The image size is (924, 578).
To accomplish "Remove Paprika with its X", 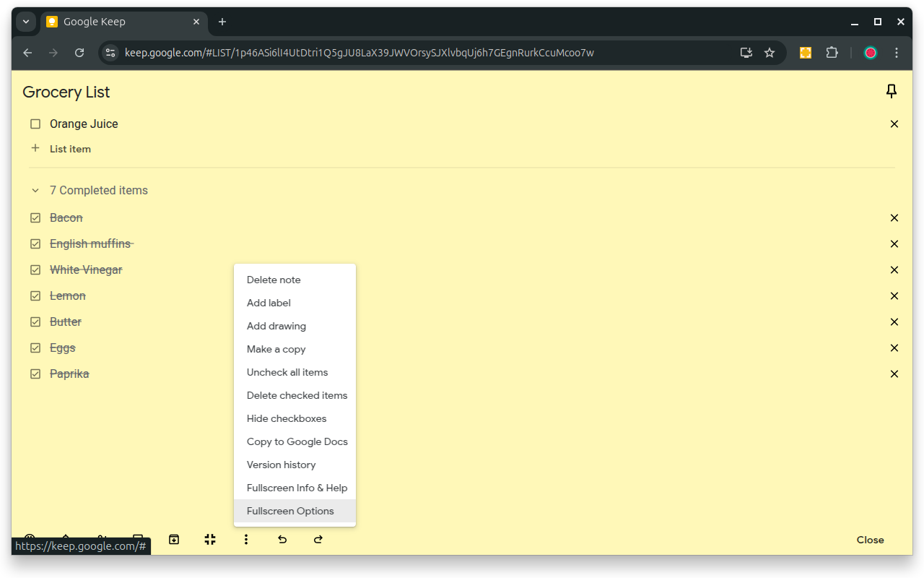I will [x=894, y=374].
